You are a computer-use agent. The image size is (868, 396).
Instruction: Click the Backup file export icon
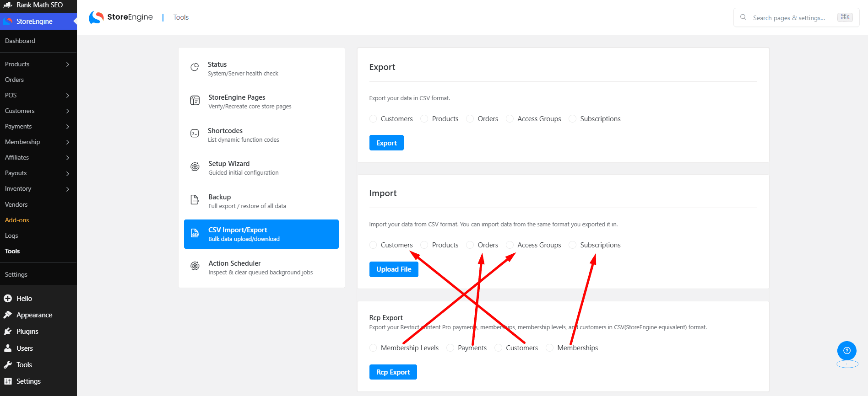point(195,200)
